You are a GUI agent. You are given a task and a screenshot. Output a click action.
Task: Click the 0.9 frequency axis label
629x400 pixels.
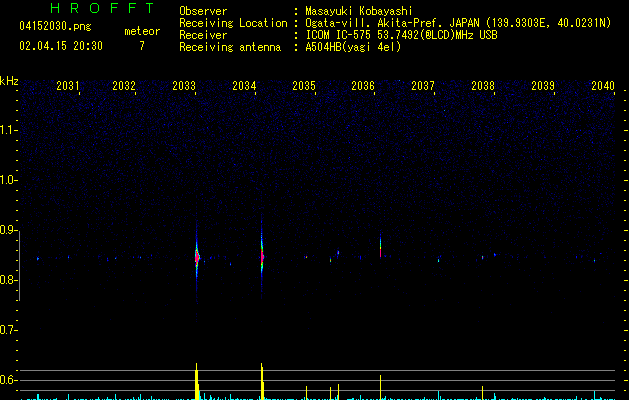pyautogui.click(x=8, y=230)
